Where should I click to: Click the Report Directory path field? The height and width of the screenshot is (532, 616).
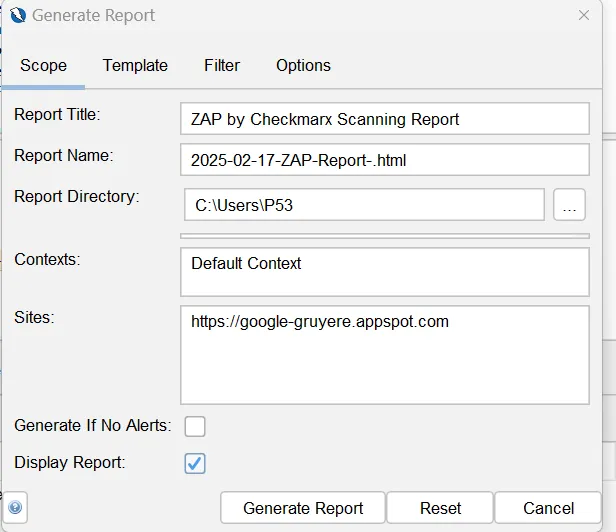(x=364, y=205)
